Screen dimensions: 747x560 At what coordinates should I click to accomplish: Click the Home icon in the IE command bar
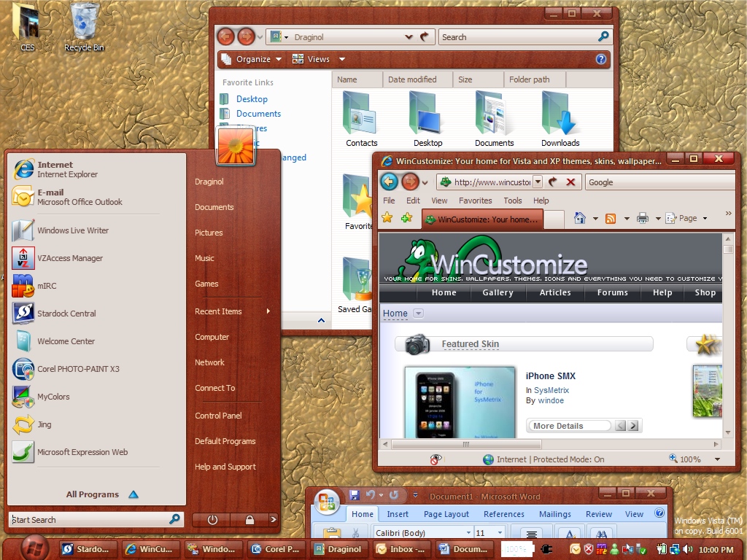pyautogui.click(x=579, y=218)
